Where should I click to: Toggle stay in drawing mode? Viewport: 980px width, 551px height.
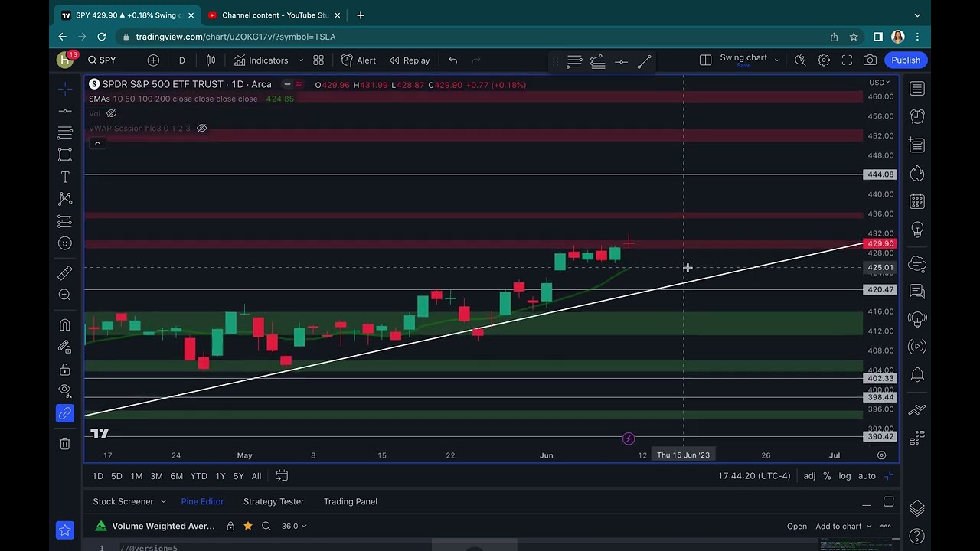tap(65, 347)
